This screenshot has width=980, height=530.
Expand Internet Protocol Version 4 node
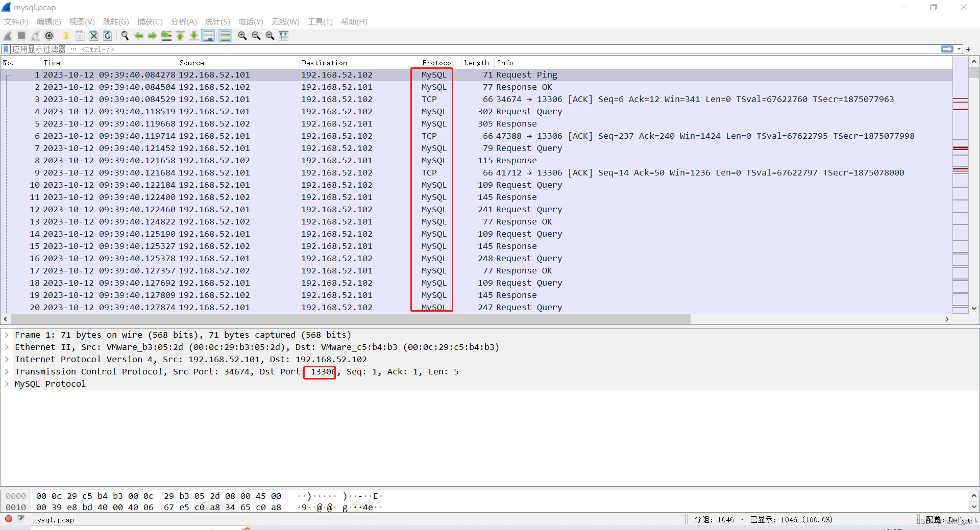(x=7, y=360)
